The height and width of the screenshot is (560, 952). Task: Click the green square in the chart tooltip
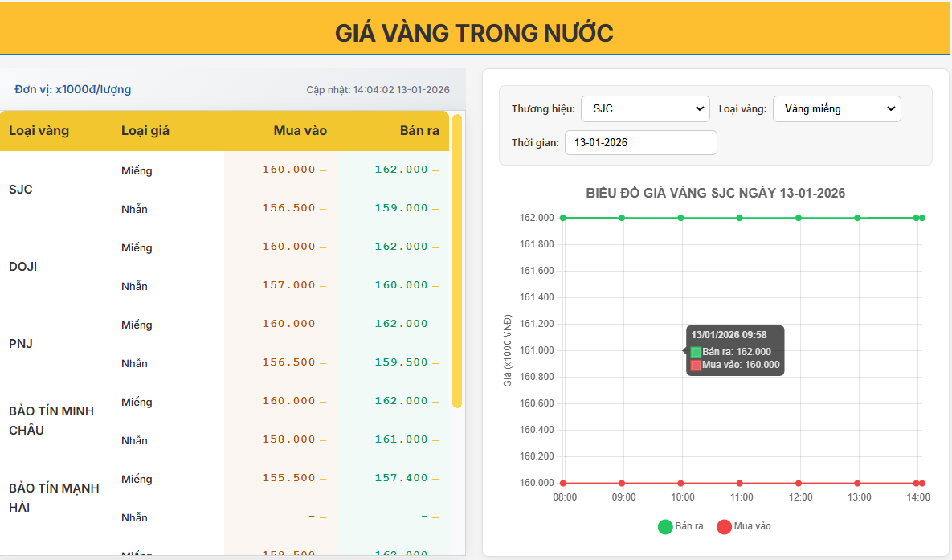pyautogui.click(x=694, y=351)
